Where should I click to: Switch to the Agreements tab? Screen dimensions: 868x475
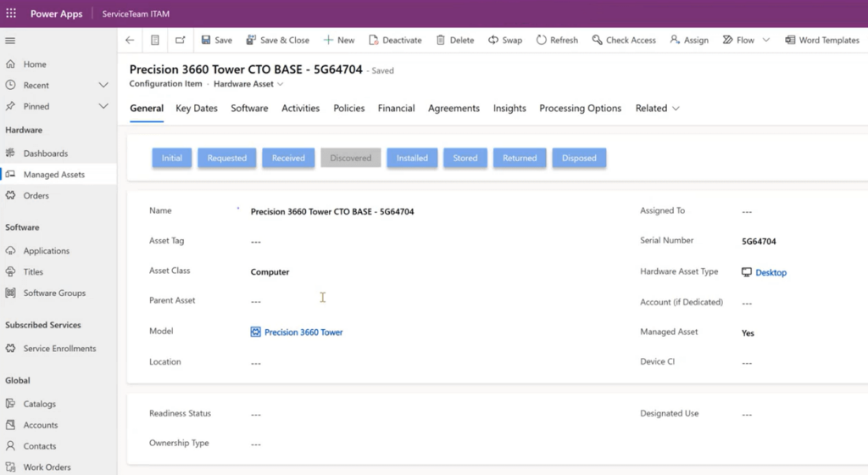[x=454, y=109]
